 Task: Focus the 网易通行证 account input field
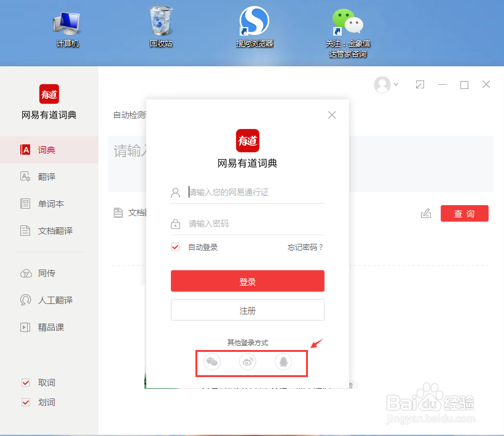[x=256, y=192]
